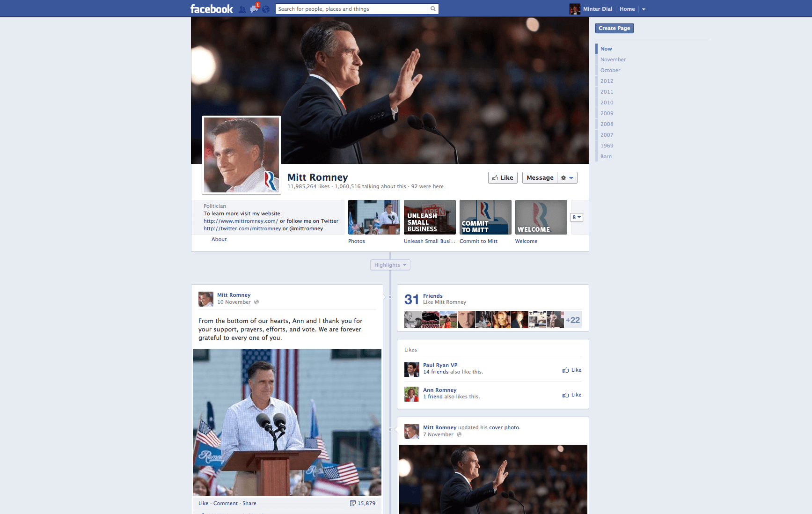Jump to 2010 in timeline navigation
The height and width of the screenshot is (514, 812).
click(x=607, y=103)
